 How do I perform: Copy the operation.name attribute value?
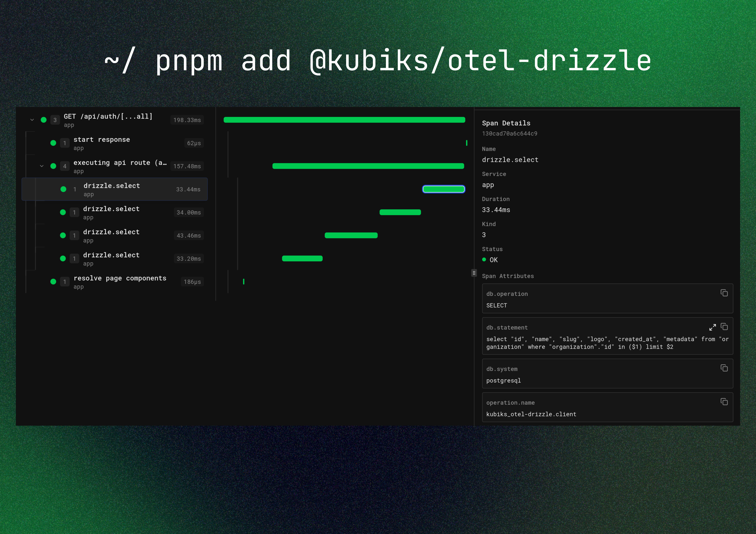(x=724, y=402)
